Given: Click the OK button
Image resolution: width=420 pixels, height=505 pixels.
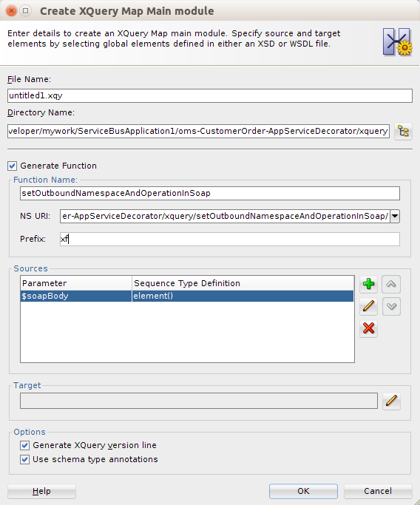Looking at the screenshot, I should pyautogui.click(x=303, y=491).
